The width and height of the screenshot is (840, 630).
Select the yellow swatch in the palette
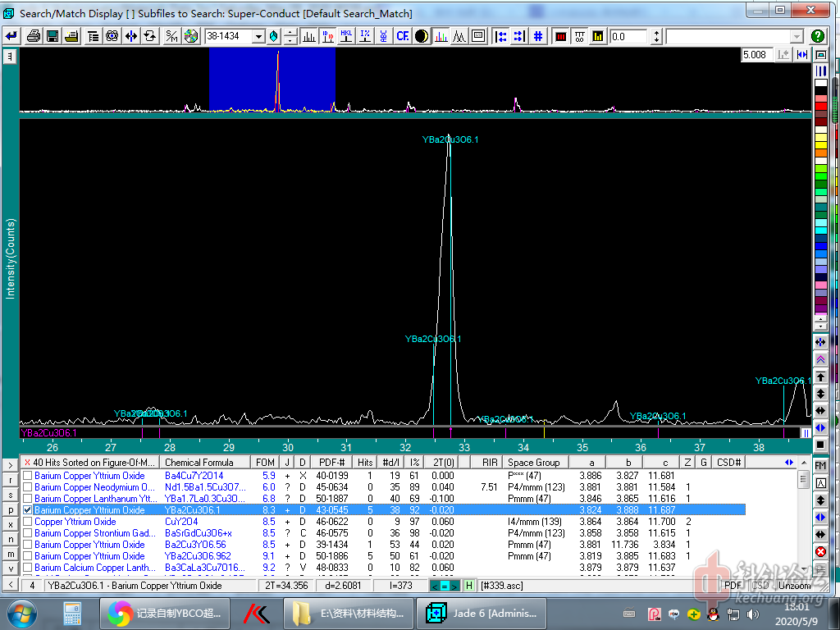click(x=820, y=144)
